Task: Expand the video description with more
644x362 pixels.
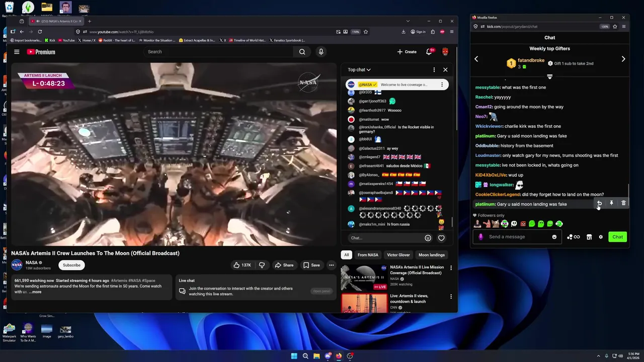Action: (x=35, y=292)
